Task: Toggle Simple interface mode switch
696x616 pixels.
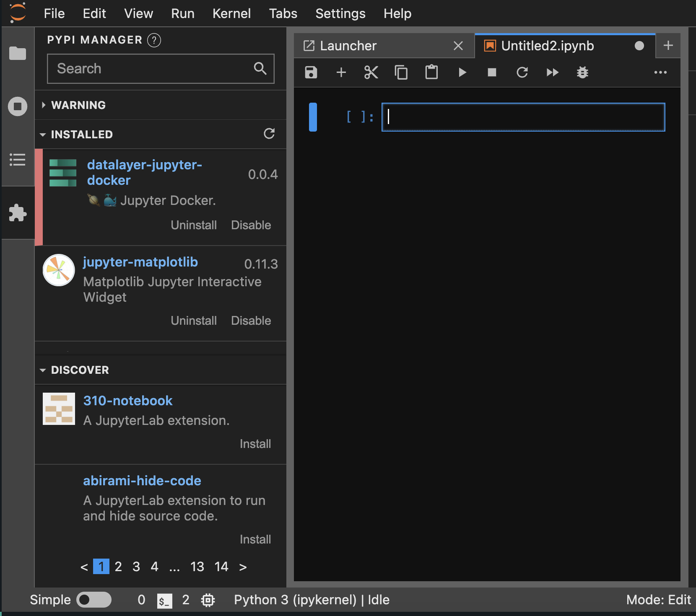Action: tap(94, 600)
